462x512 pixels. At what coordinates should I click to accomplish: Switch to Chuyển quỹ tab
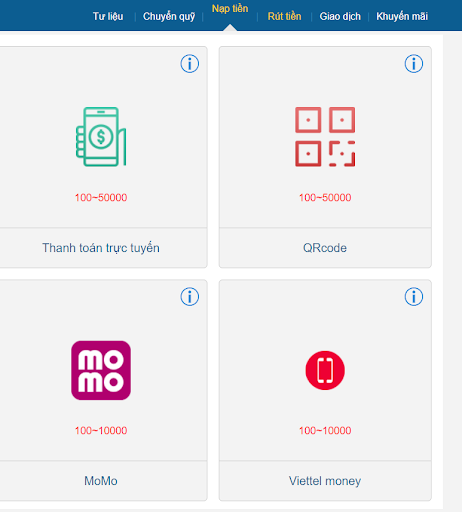(169, 16)
